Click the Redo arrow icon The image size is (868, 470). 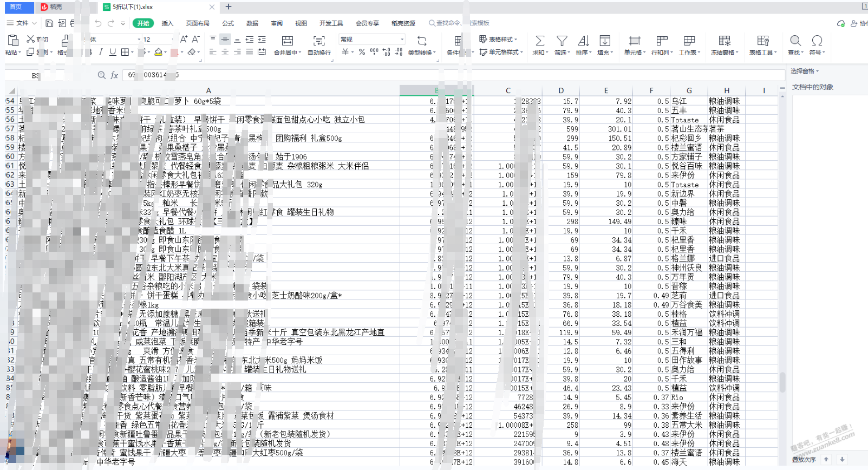coord(111,23)
